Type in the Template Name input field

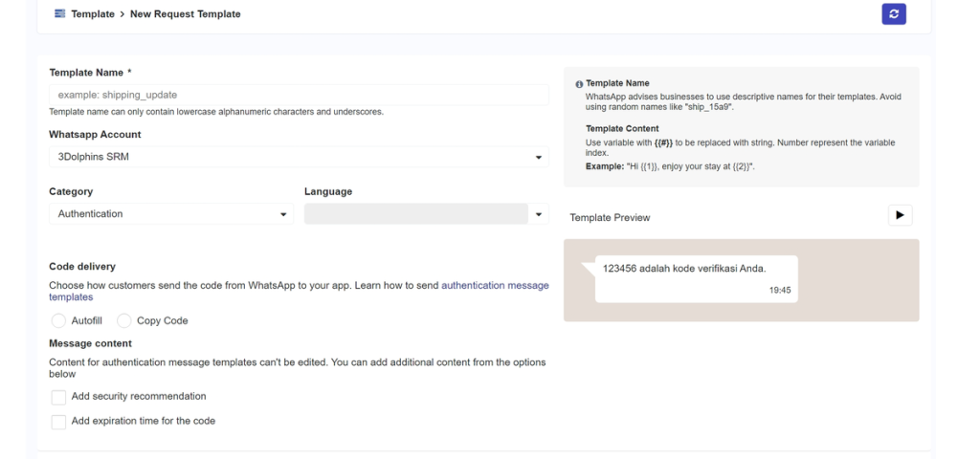(298, 95)
